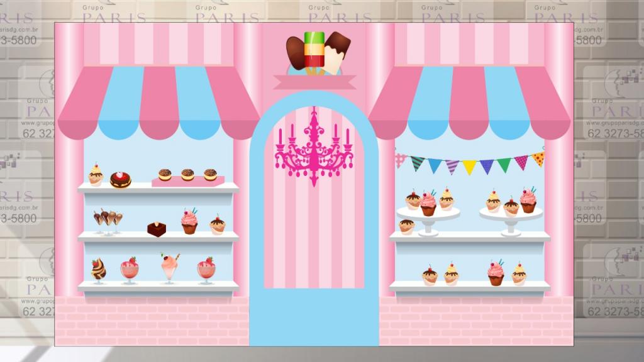Select the pink ribbon banner under popsicles
The height and width of the screenshot is (362, 644).
pos(314,82)
